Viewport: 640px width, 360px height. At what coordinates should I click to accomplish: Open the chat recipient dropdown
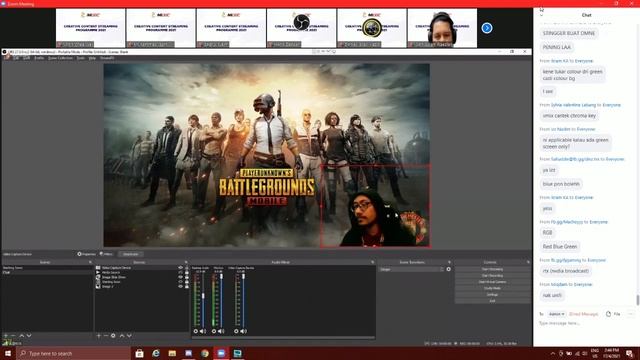pyautogui.click(x=557, y=314)
